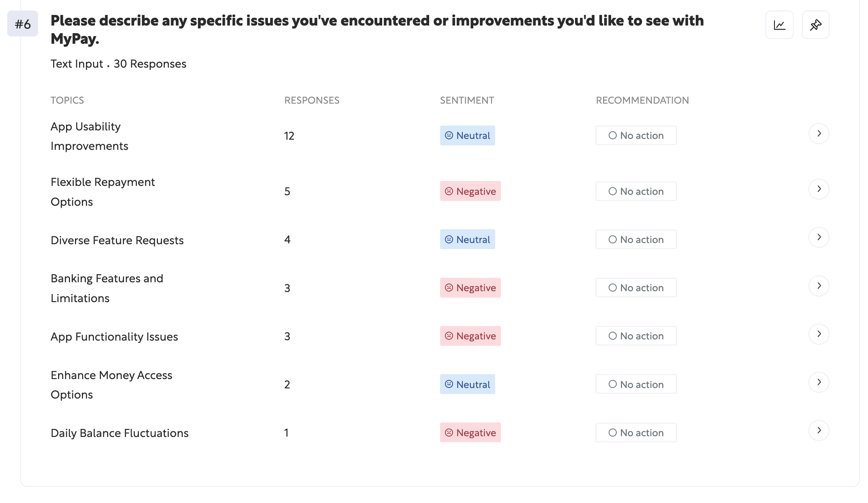Open the chart view icon
Viewport: 868px width, 503px height.
(779, 25)
